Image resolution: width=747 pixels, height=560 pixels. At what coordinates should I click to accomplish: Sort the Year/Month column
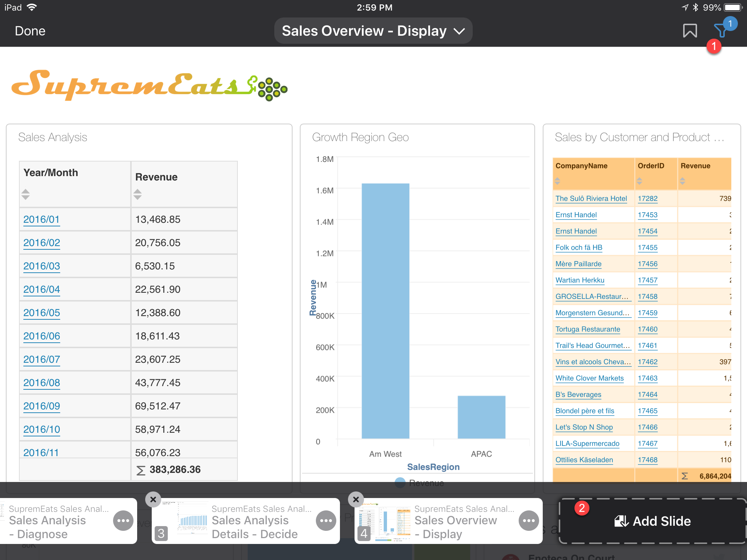pos(26,194)
